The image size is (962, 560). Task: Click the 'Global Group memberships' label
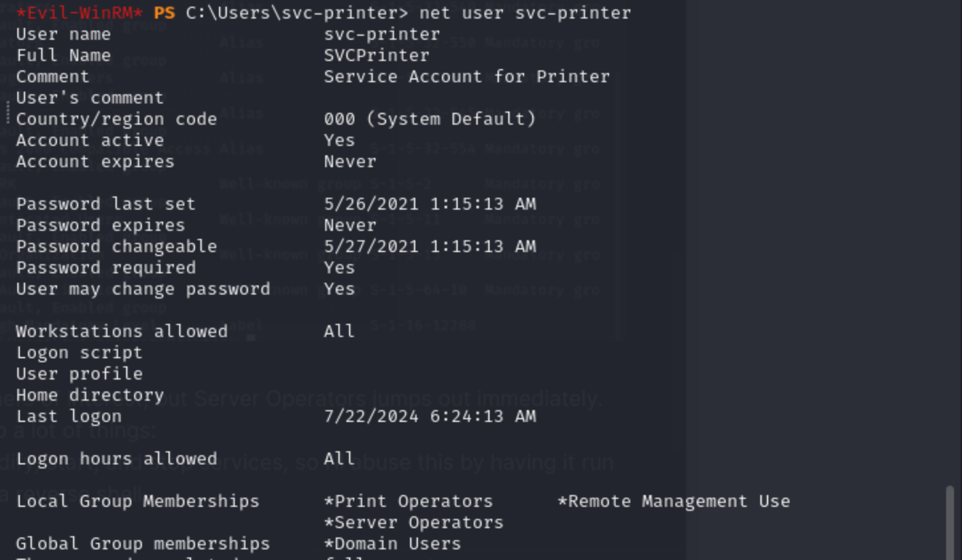point(143,543)
